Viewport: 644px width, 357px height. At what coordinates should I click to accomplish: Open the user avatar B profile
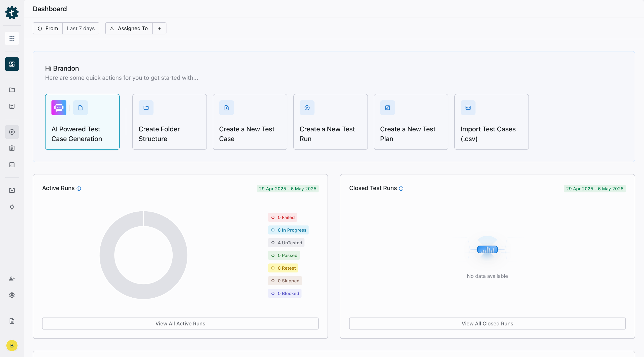[12, 345]
